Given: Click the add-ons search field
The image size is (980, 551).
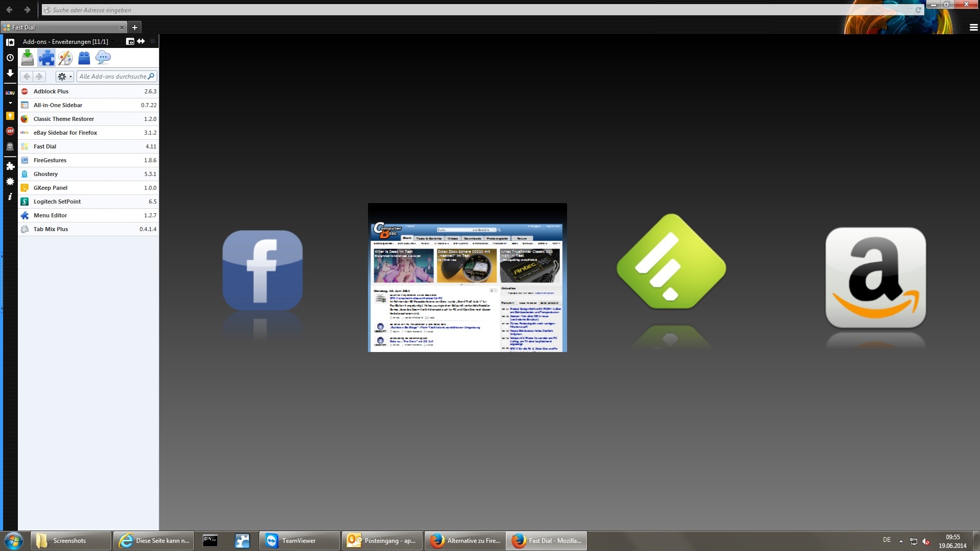Looking at the screenshot, I should (113, 77).
